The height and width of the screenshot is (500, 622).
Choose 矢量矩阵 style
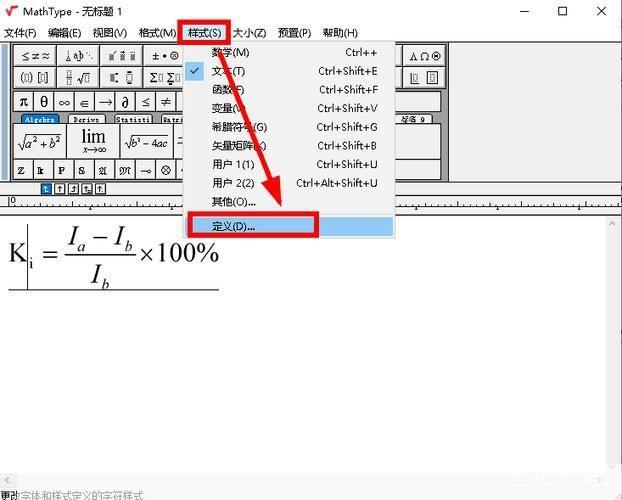[289, 146]
